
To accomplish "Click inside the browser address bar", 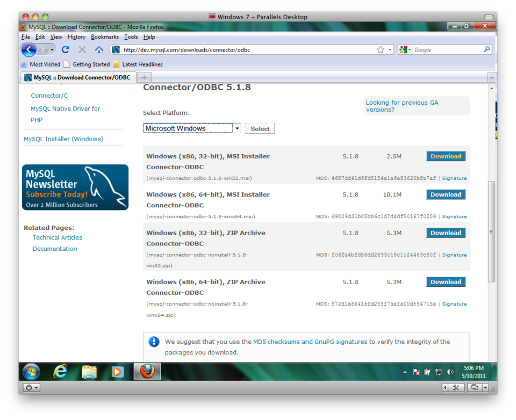I will pos(242,49).
